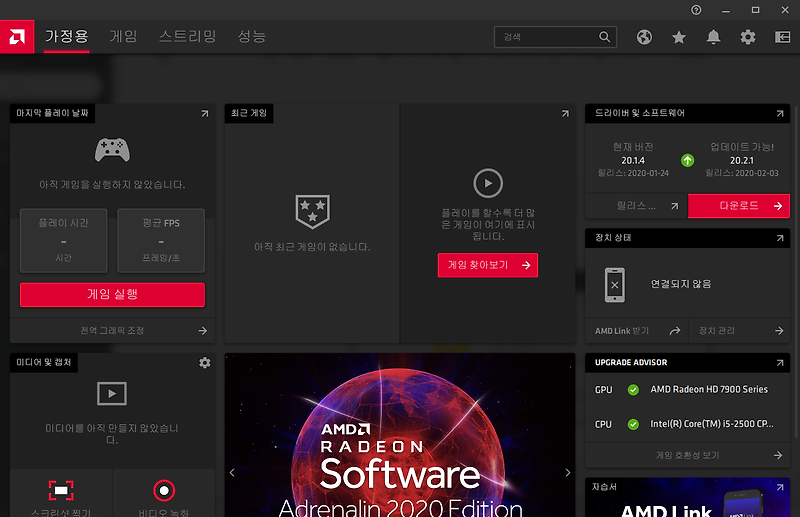
Task: Select current version 20.1.4 text
Action: [x=633, y=160]
